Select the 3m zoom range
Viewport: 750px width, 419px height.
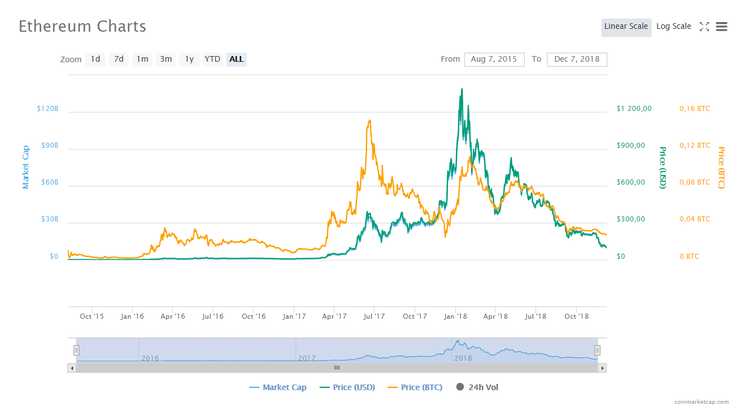click(x=166, y=59)
